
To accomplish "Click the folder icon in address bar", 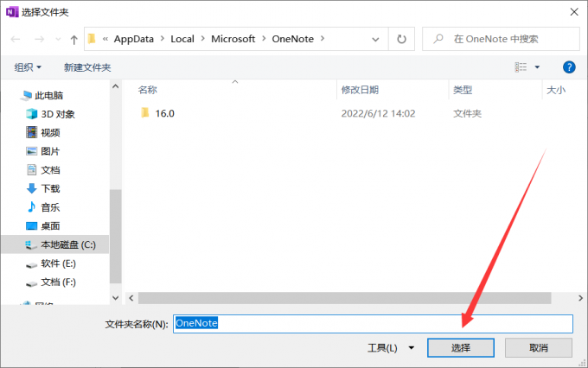I will [x=92, y=39].
